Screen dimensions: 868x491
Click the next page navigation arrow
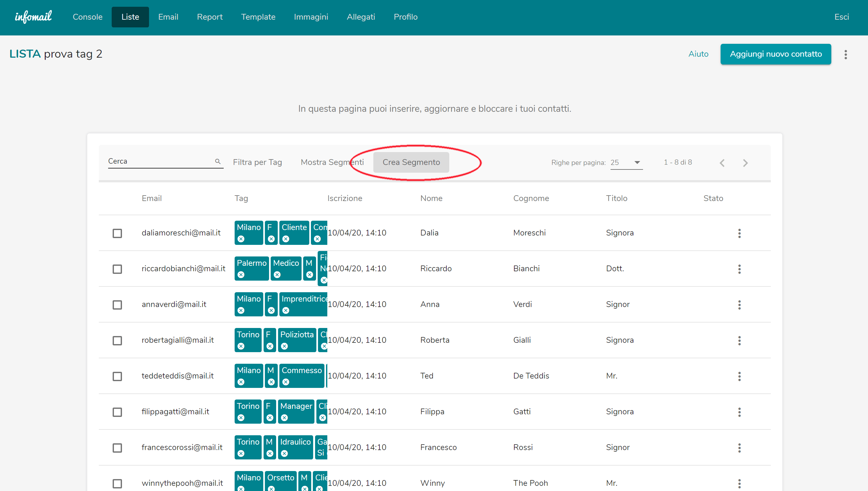(x=745, y=162)
